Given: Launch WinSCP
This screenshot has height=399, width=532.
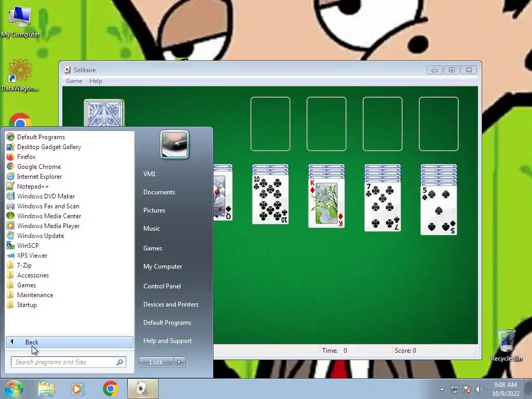Looking at the screenshot, I should click(x=70, y=245).
